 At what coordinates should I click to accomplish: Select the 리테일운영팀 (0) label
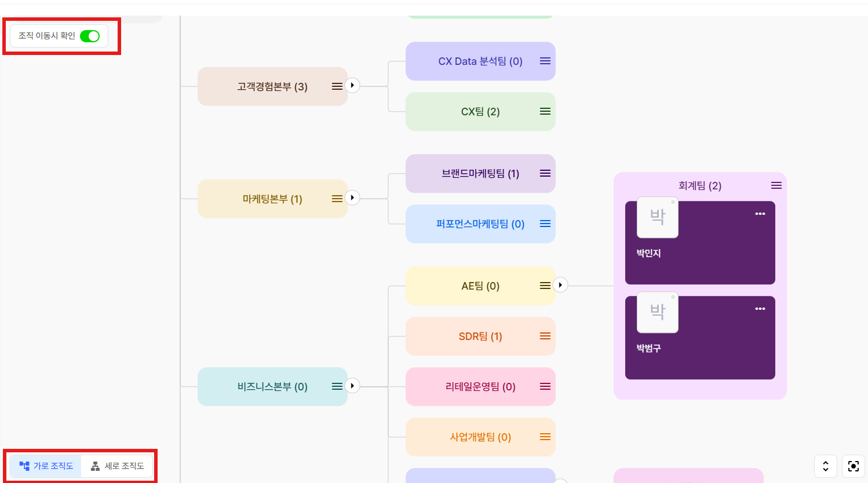pyautogui.click(x=480, y=387)
